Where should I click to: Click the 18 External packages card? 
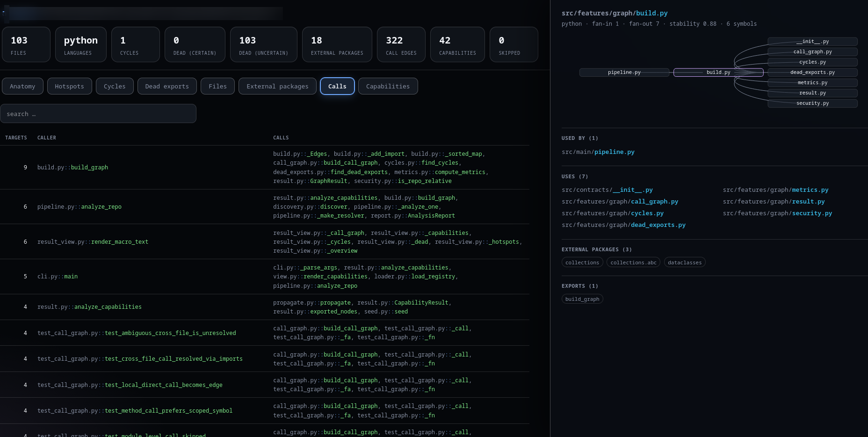coord(337,44)
